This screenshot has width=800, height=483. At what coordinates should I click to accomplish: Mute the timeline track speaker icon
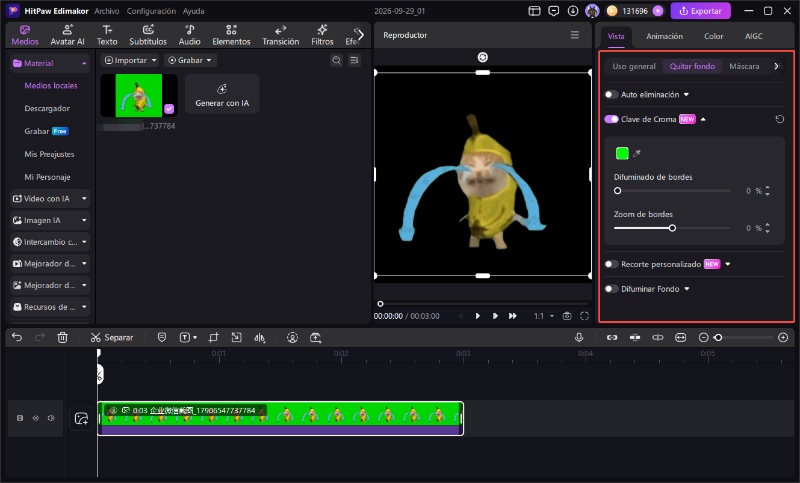click(x=51, y=418)
